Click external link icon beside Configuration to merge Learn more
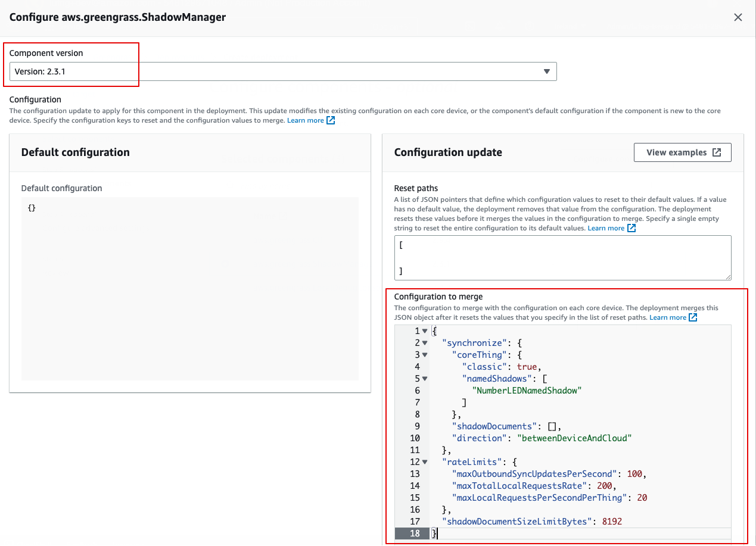 tap(692, 317)
